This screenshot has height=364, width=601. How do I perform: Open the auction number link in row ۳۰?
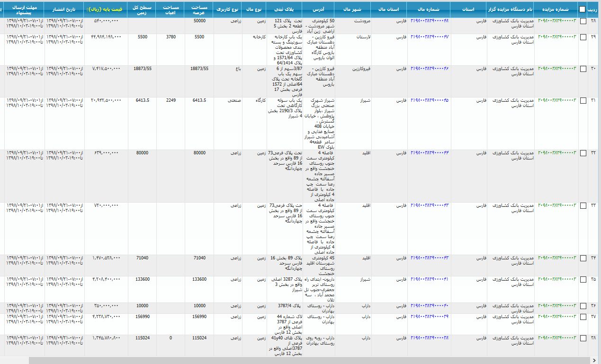[x=557, y=69]
